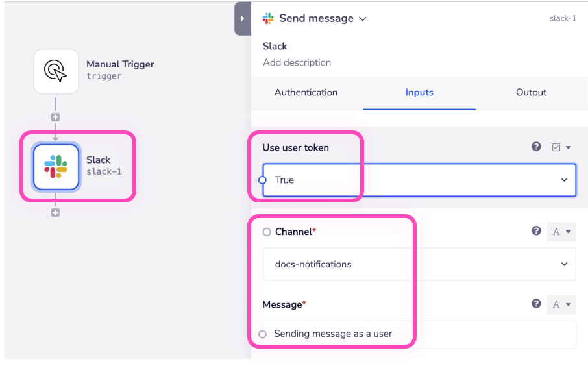Screen dimensions: 588x368
Task: Toggle radio circle next to Channel label
Action: point(267,232)
